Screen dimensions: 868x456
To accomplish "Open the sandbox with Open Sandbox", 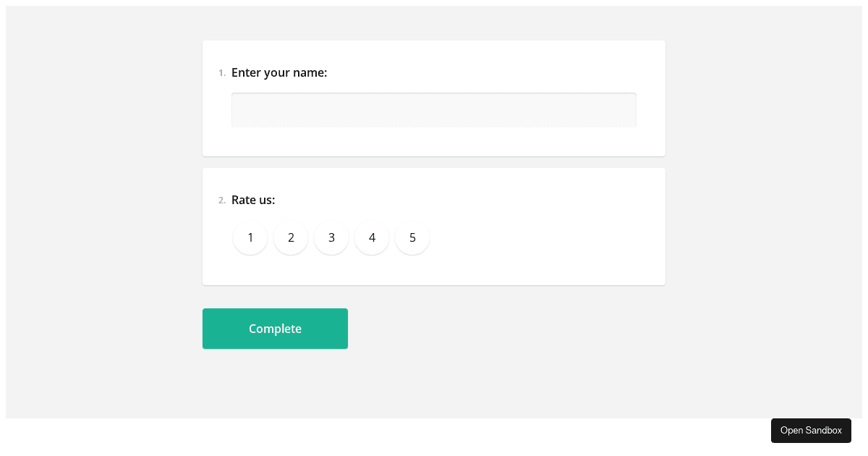I will click(811, 431).
